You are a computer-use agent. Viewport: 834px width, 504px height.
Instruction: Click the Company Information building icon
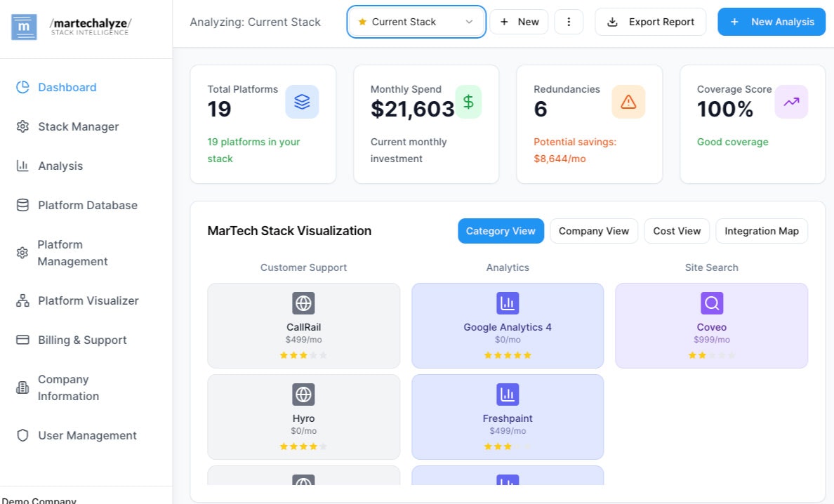click(x=22, y=387)
